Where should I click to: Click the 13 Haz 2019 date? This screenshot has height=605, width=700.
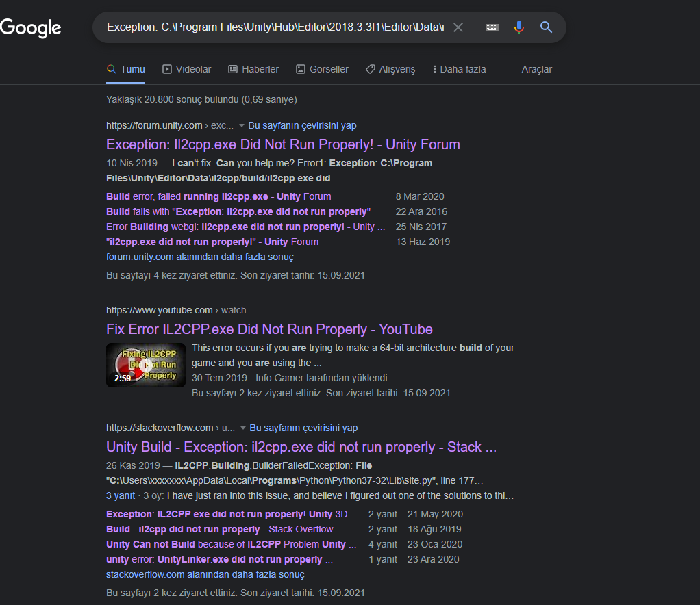point(423,242)
